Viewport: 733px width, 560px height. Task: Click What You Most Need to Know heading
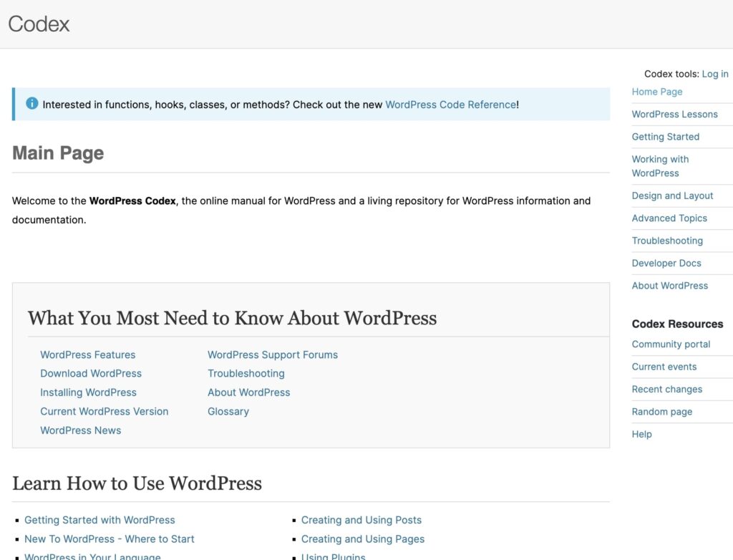[x=233, y=318]
